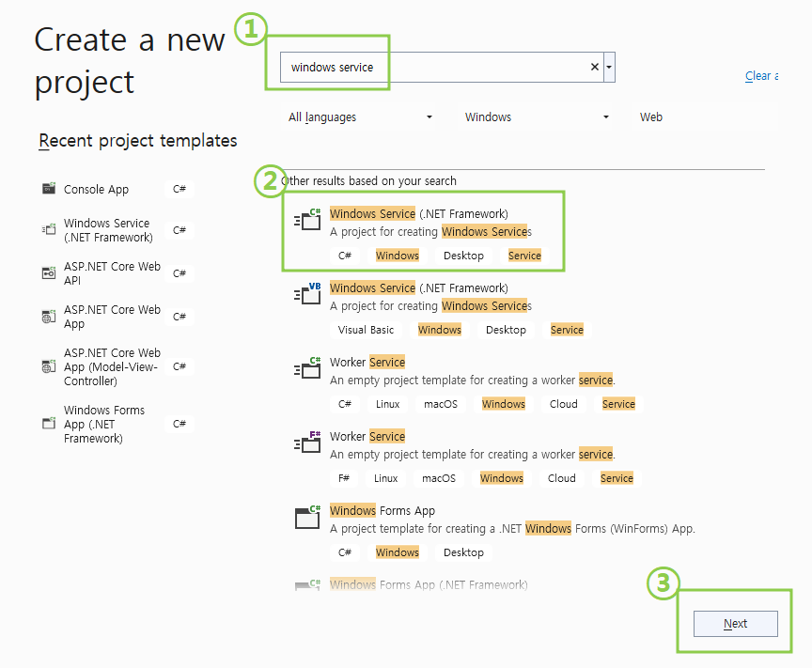Select C# Windows Service (.NET Framework) template

click(x=423, y=231)
